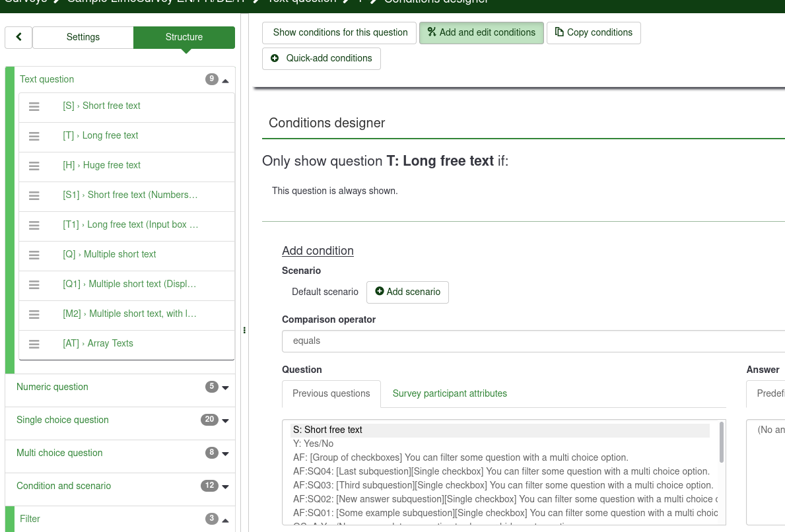Click drag handle icon beside Array Texts
Screen dimensions: 785x532
(34, 344)
